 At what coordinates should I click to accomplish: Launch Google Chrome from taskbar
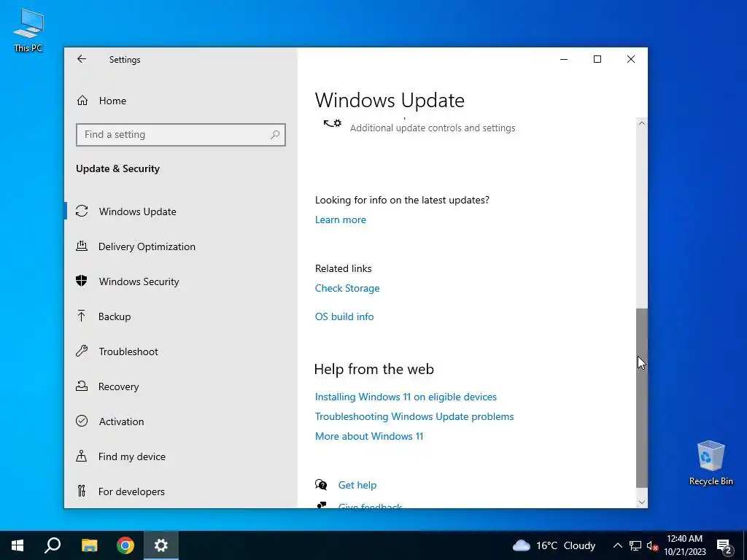coord(125,545)
